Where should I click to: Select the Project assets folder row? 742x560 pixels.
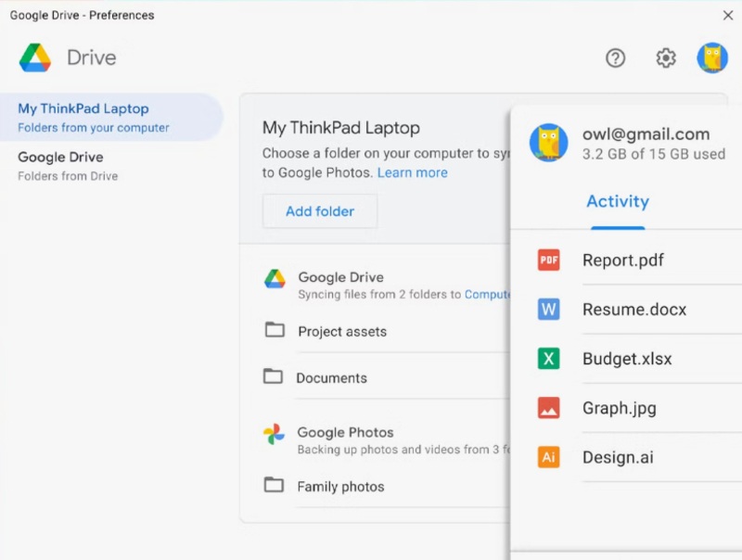(x=342, y=331)
